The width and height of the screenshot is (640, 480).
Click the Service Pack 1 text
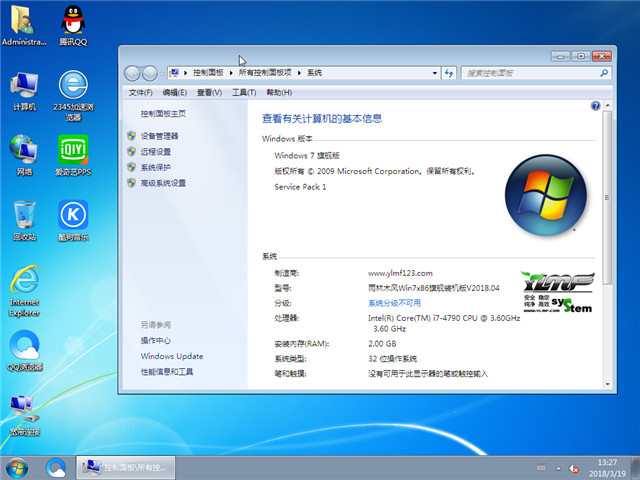tap(300, 187)
